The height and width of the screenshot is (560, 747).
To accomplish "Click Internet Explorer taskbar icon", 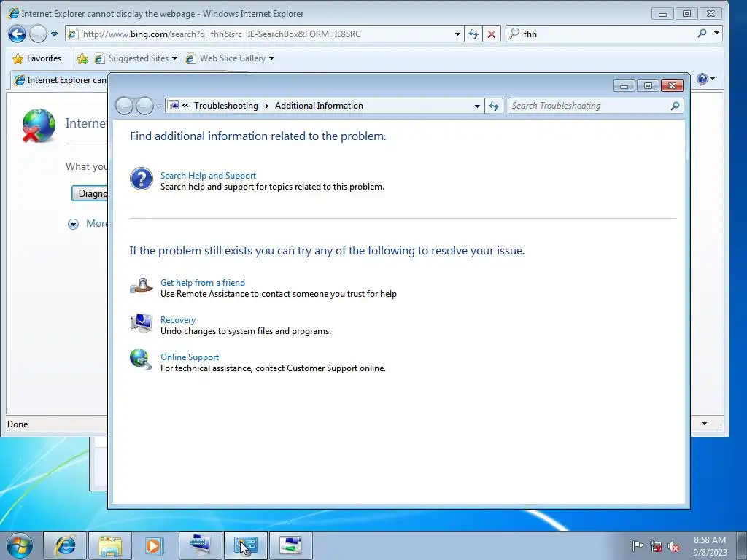I will (x=65, y=545).
